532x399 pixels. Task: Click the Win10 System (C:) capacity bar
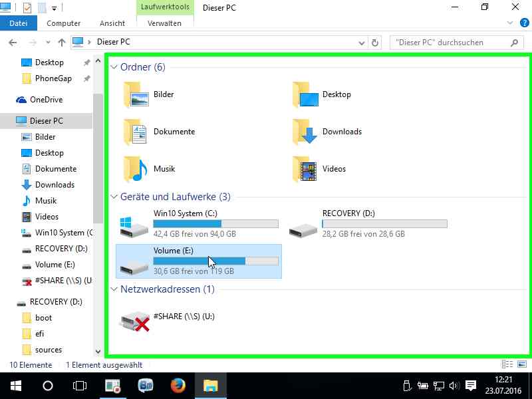pyautogui.click(x=215, y=223)
